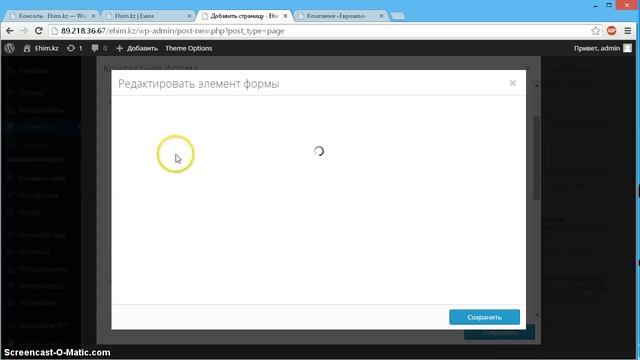
Task: Open the Ehim.kz site home link
Action: 41,48
